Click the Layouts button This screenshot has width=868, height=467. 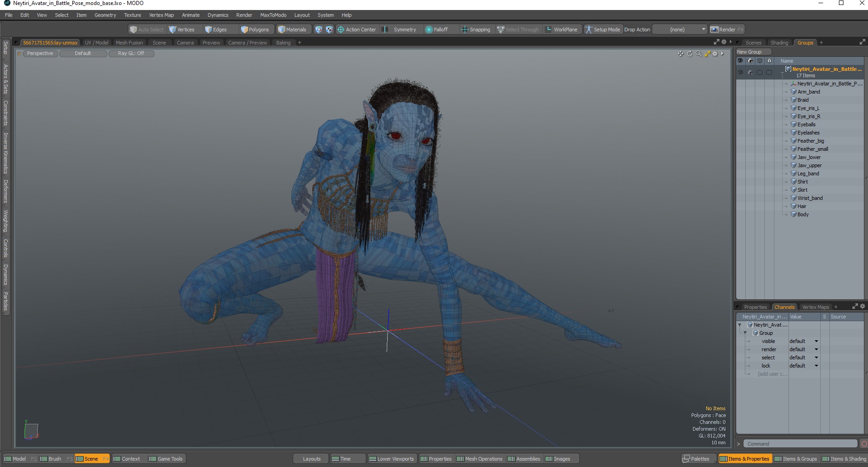(x=312, y=459)
